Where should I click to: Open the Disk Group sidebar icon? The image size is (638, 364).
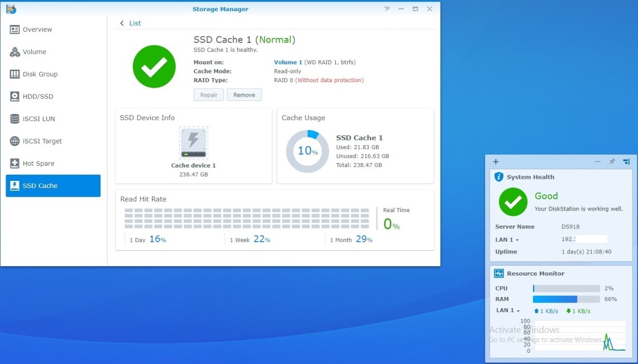[15, 74]
